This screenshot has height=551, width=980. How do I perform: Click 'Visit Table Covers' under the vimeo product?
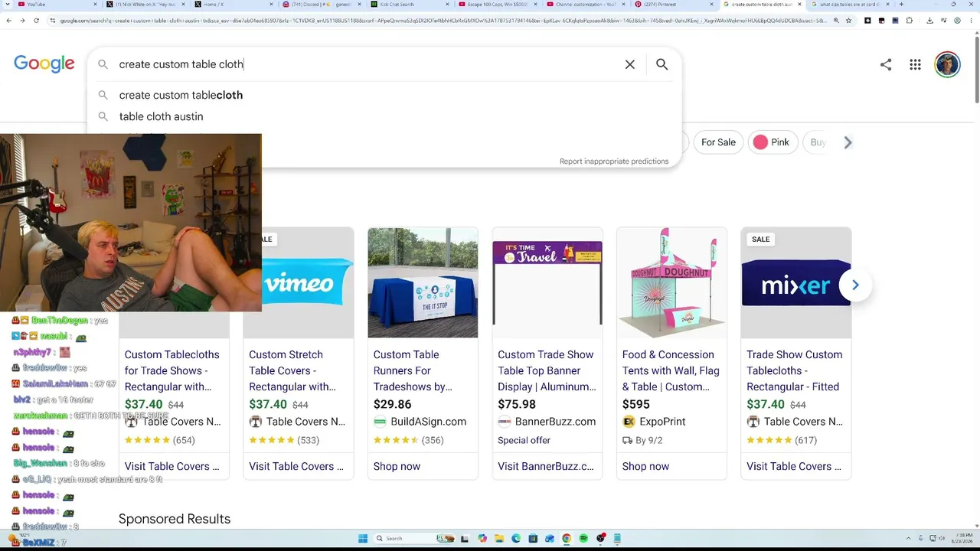(x=296, y=466)
